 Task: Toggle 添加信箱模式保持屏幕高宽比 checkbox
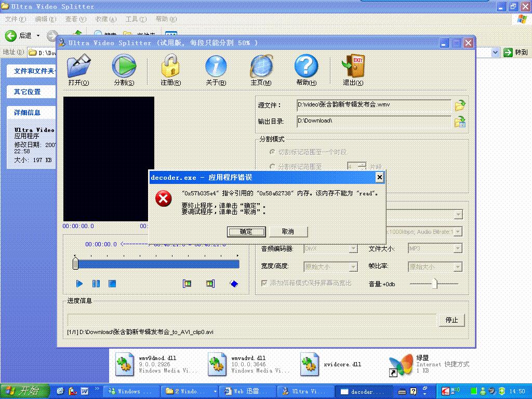tap(264, 283)
